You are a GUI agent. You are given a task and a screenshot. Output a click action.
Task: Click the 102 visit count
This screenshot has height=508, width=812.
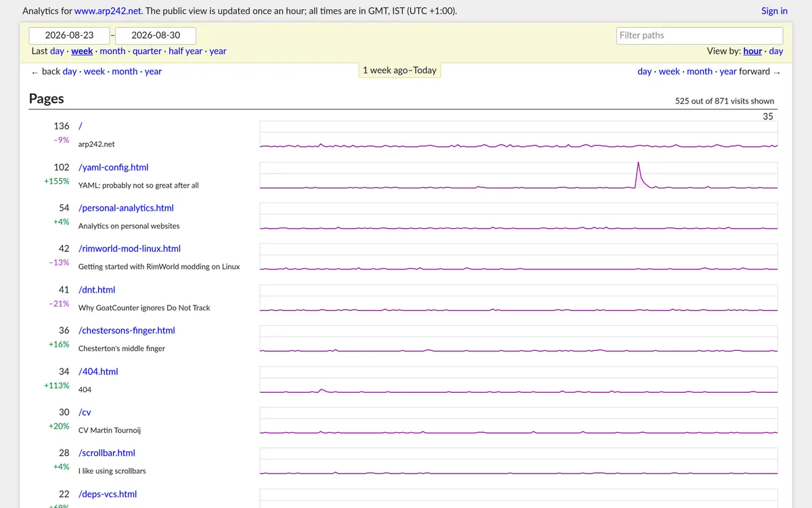coord(62,167)
